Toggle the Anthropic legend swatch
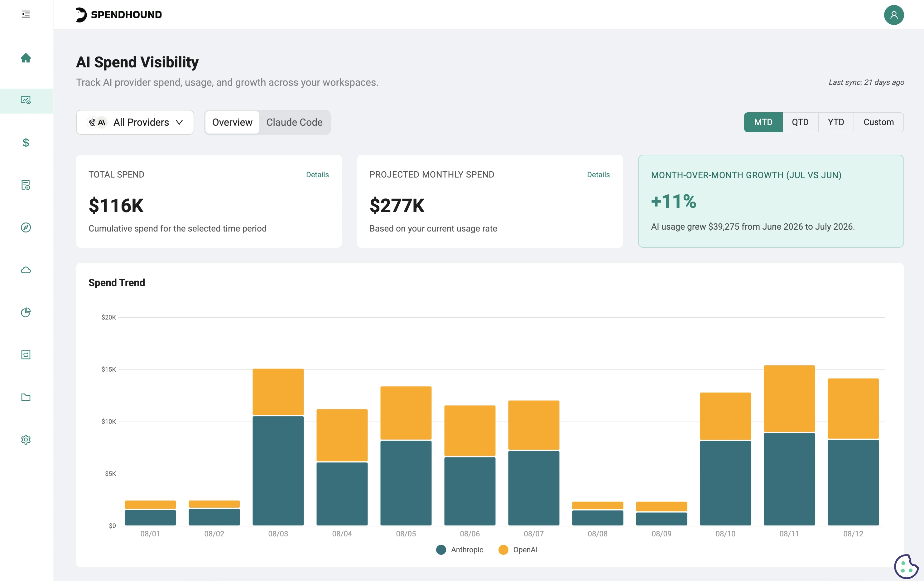 (x=441, y=549)
